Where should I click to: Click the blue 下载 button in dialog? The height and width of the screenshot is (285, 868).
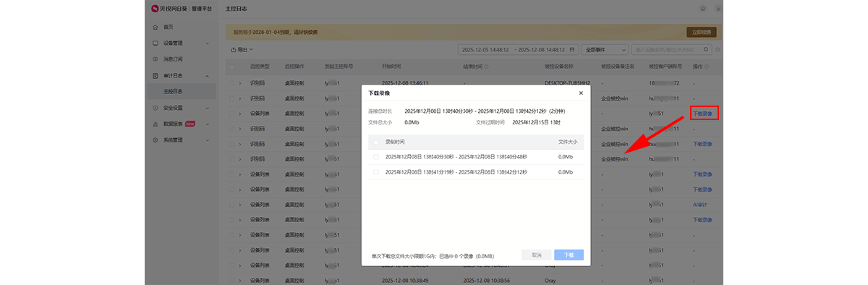(569, 255)
